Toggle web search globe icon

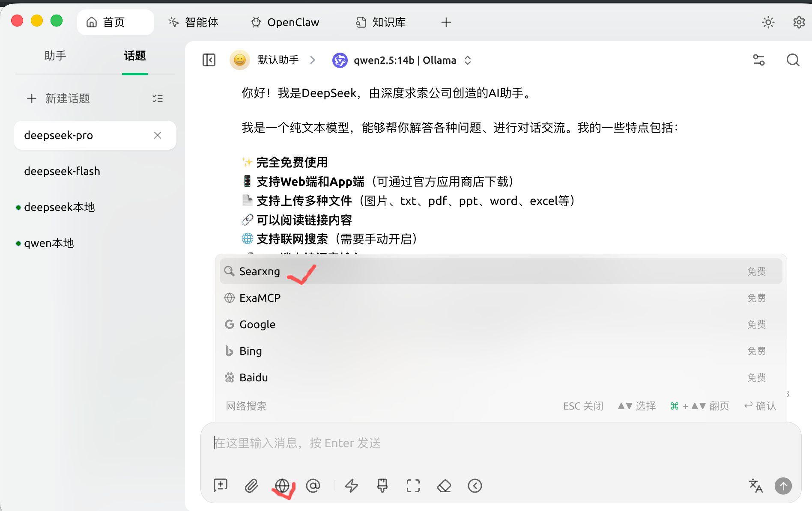(x=282, y=486)
